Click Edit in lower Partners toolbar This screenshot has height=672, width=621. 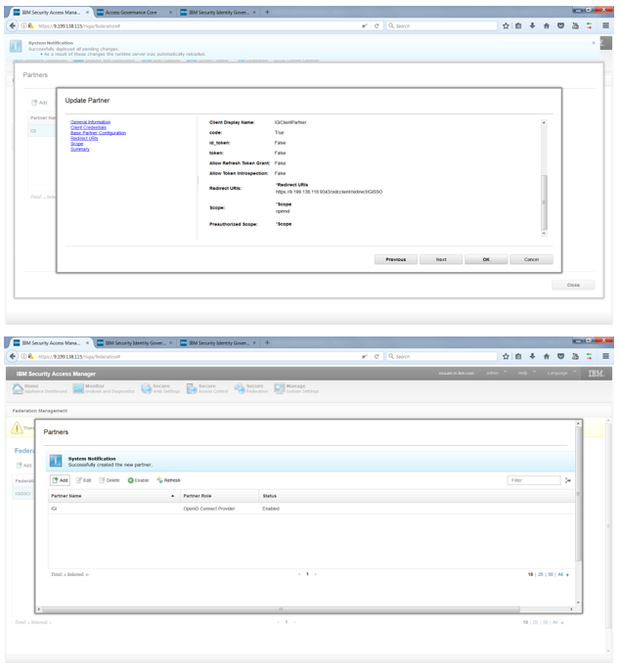[x=83, y=480]
